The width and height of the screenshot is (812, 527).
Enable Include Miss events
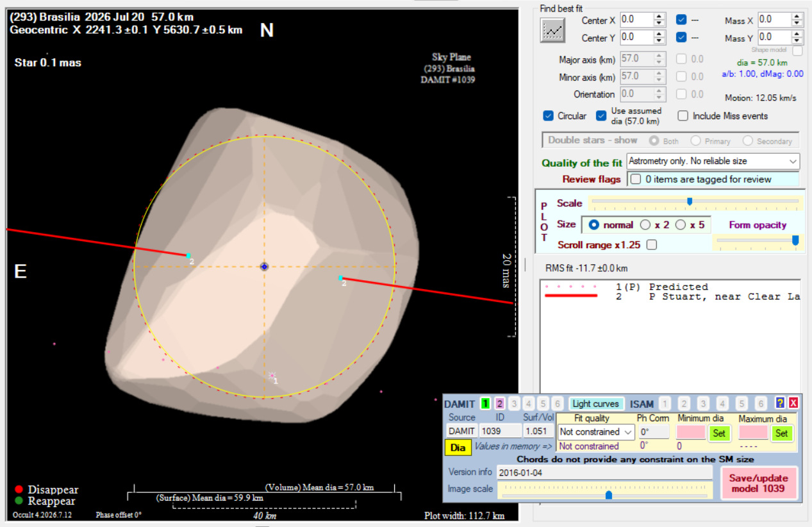pyautogui.click(x=683, y=116)
